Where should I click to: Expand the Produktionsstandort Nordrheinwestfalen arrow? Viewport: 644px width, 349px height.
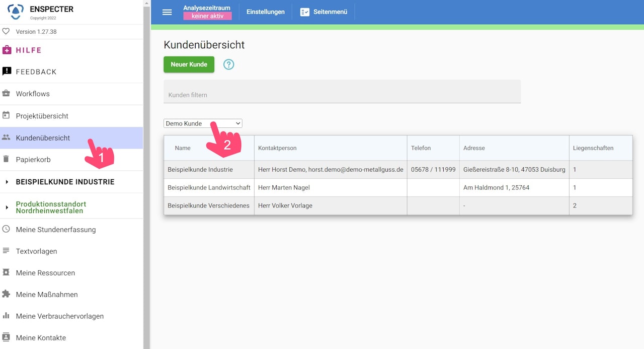click(7, 207)
